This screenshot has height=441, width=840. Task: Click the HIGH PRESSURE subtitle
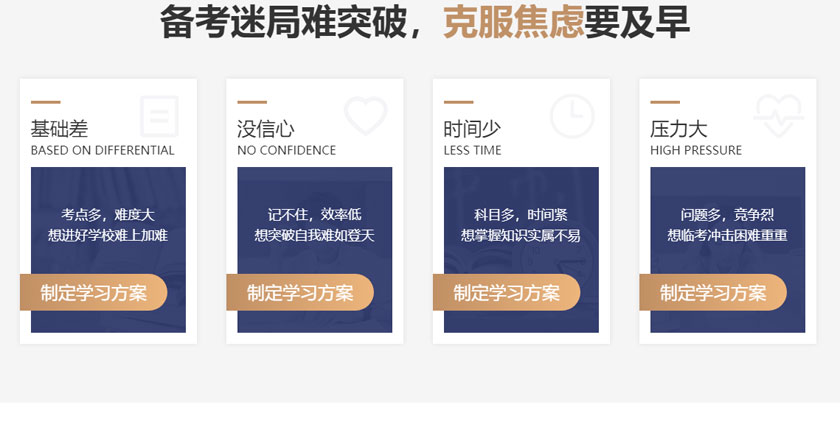coord(696,151)
